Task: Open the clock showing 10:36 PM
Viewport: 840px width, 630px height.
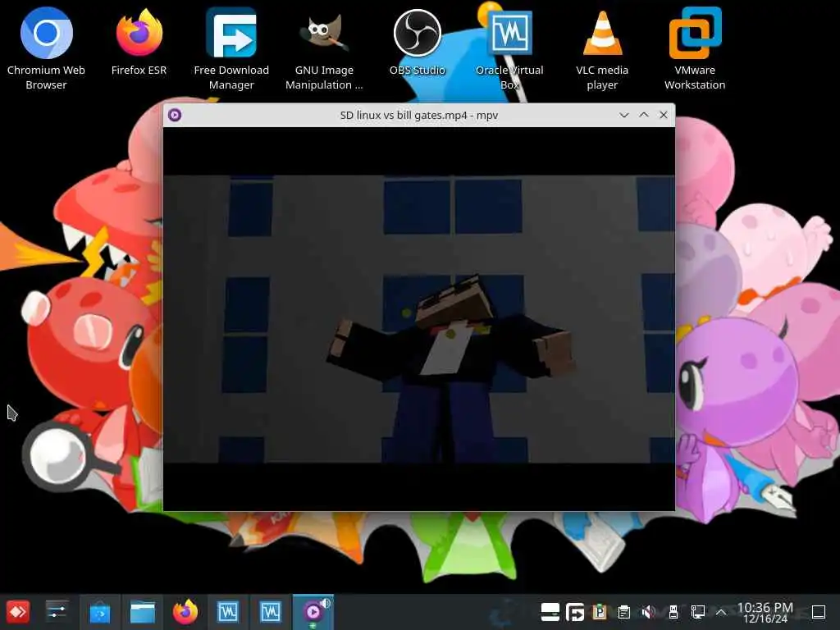Action: [765, 612]
